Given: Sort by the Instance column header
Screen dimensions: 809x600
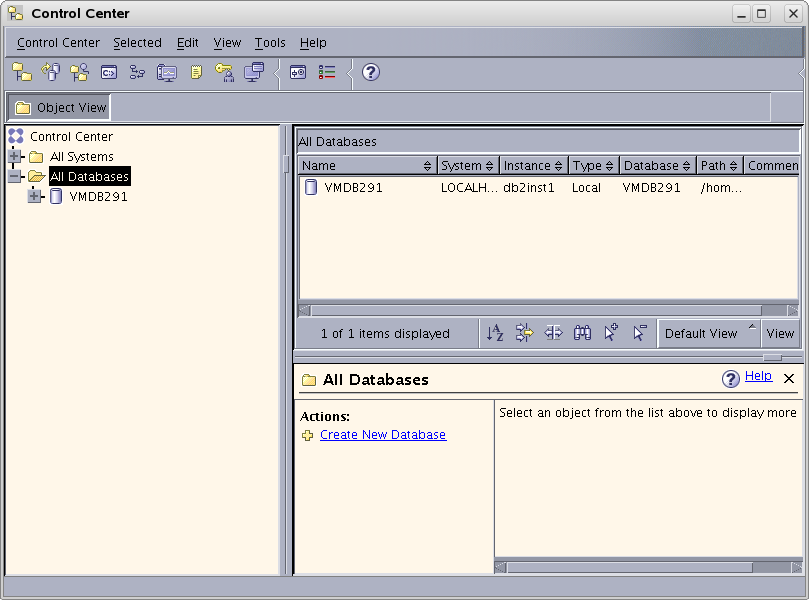Looking at the screenshot, I should 533,166.
